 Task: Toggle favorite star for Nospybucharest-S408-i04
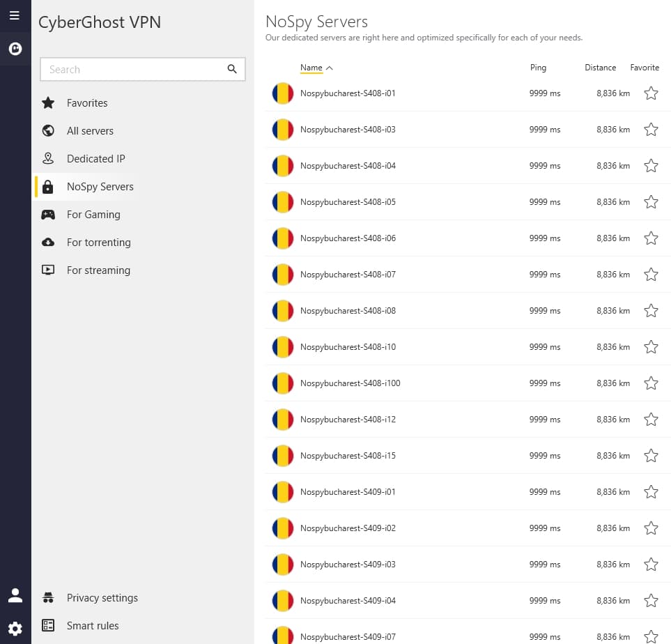click(x=651, y=165)
